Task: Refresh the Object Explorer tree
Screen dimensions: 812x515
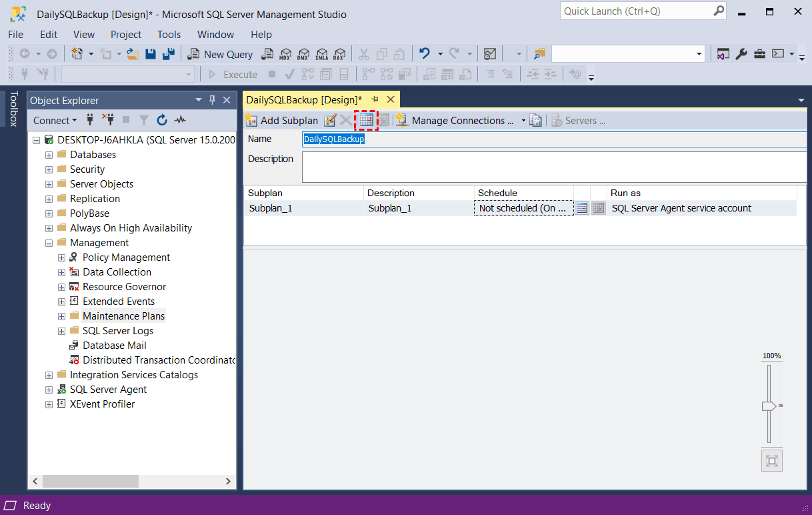Action: 162,120
